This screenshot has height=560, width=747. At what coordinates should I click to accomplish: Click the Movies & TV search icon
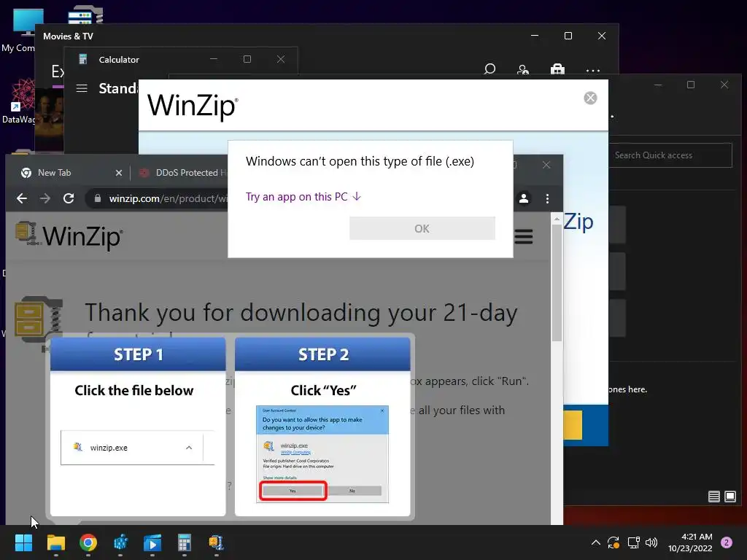(x=489, y=69)
